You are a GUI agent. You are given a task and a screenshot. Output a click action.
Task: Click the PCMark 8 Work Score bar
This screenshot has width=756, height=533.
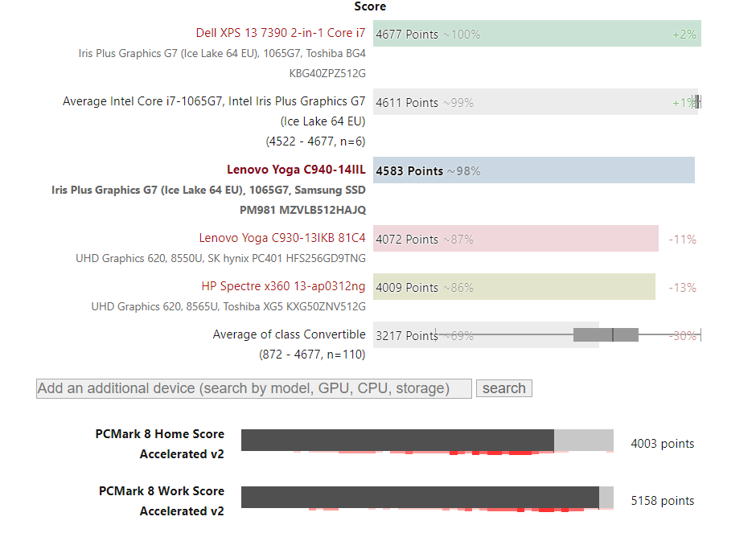click(427, 498)
